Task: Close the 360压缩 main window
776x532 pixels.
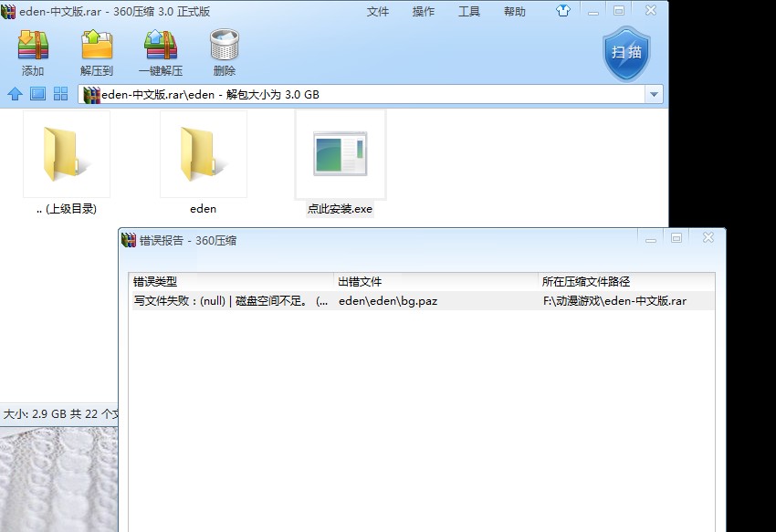Action: (651, 10)
